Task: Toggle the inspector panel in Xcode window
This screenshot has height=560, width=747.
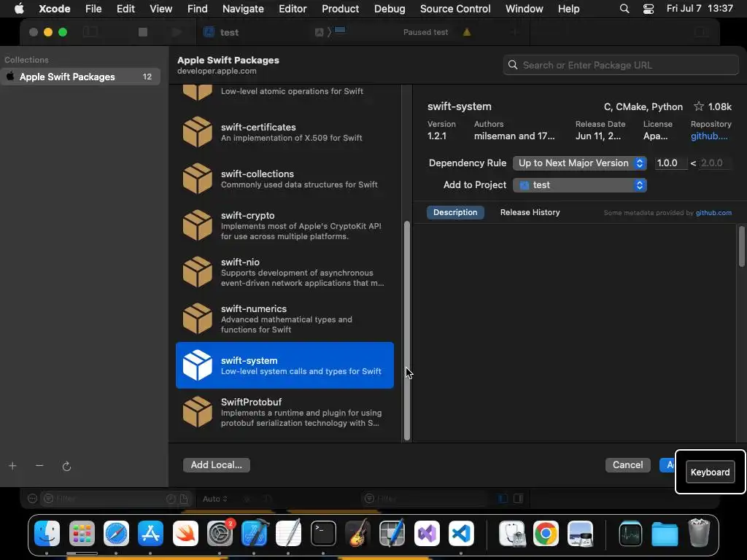Action: coord(701,32)
